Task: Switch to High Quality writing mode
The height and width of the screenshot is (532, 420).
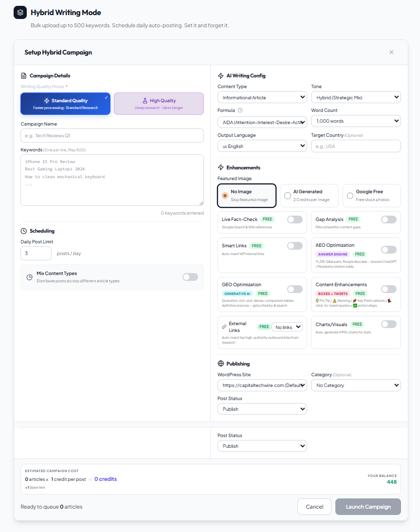Action: pyautogui.click(x=159, y=104)
